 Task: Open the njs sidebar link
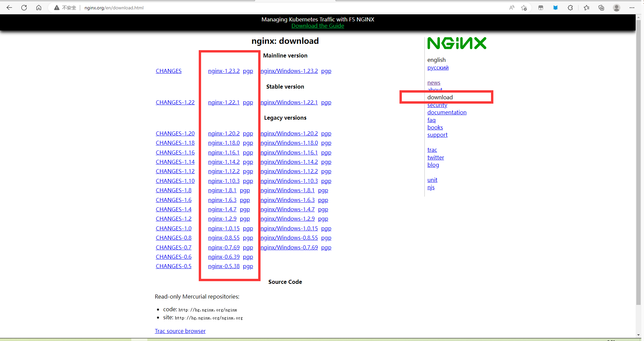(x=431, y=187)
